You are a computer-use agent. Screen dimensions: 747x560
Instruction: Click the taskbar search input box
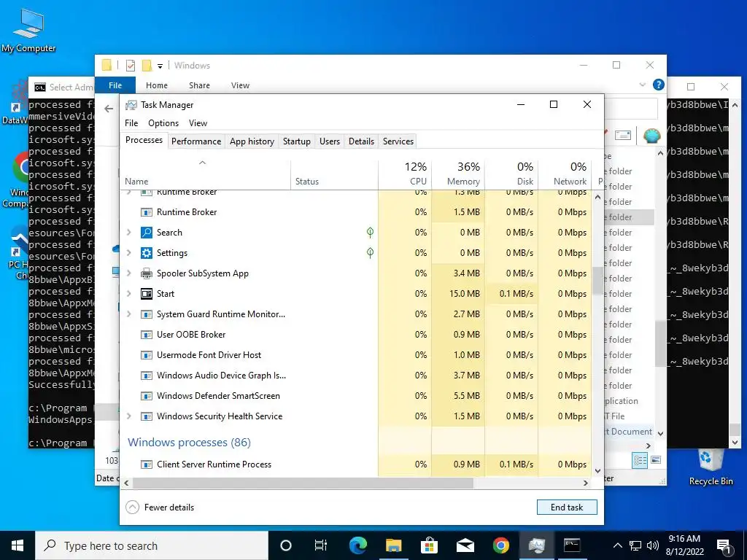[152, 545]
